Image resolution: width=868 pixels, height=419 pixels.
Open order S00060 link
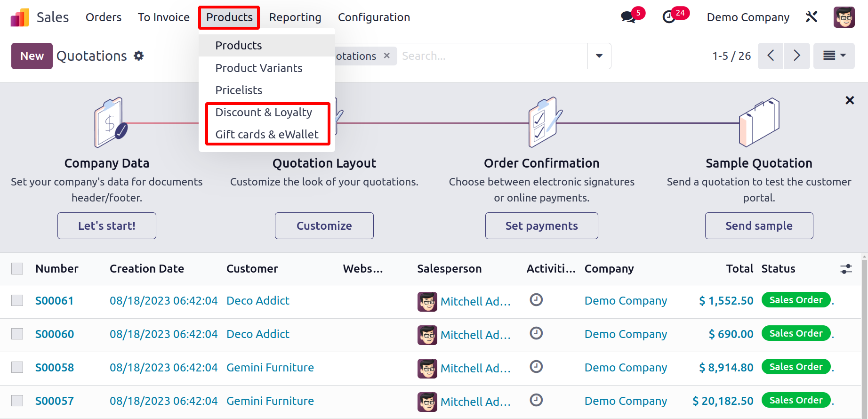coord(55,334)
